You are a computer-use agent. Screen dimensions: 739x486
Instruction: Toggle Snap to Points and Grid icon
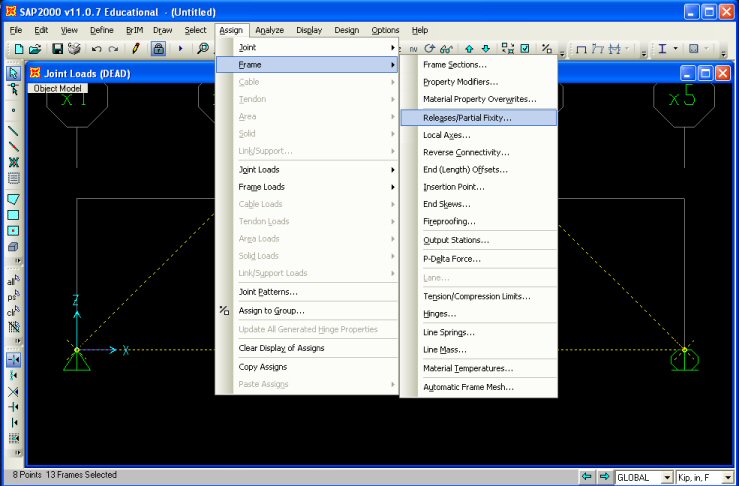pos(13,360)
